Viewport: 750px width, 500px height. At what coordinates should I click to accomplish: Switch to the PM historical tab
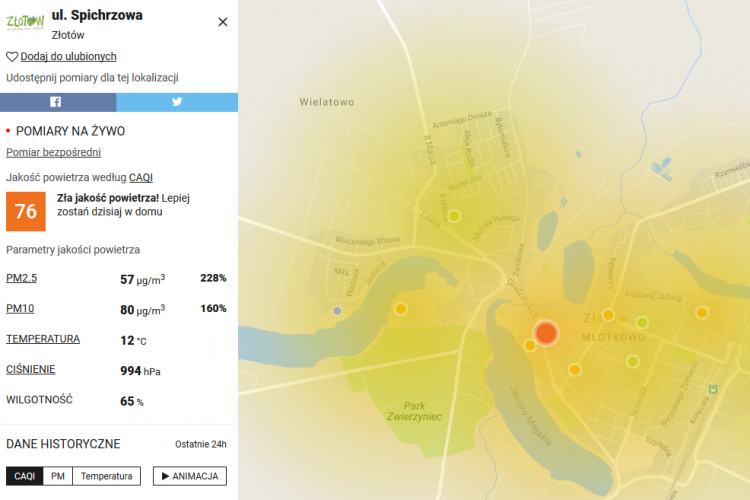point(58,476)
